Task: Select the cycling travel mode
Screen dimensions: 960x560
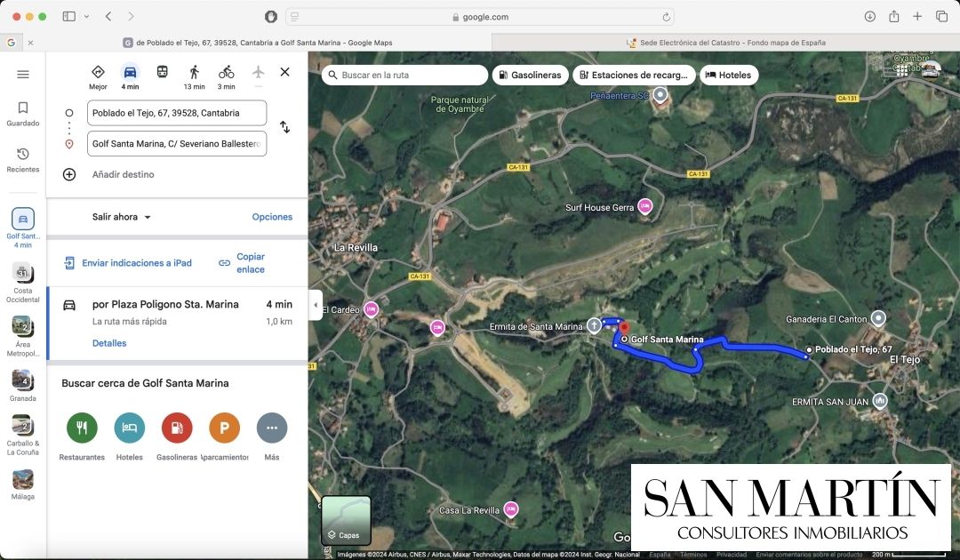Action: [226, 72]
